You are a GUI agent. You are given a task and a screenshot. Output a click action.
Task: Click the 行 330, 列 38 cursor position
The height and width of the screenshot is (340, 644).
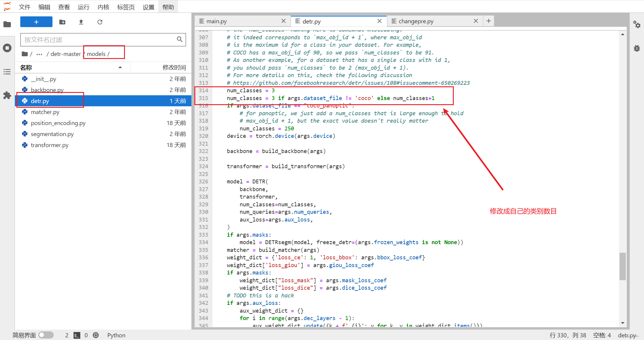pos(568,335)
